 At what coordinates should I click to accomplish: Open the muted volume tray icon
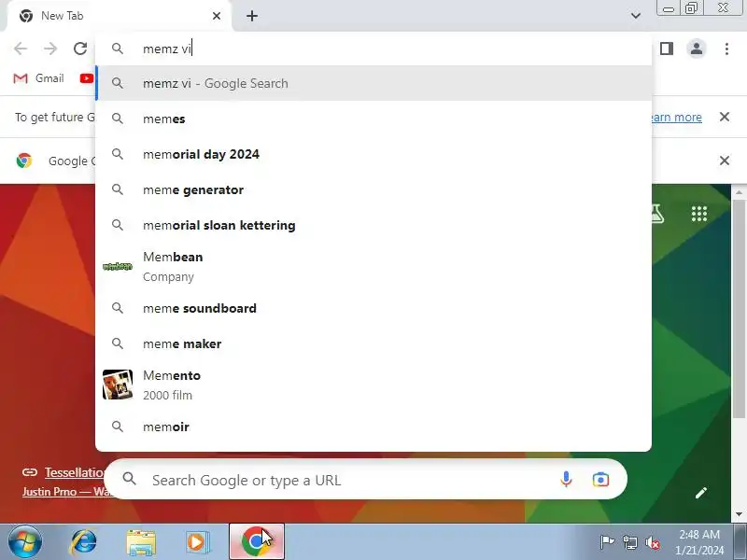pyautogui.click(x=653, y=542)
